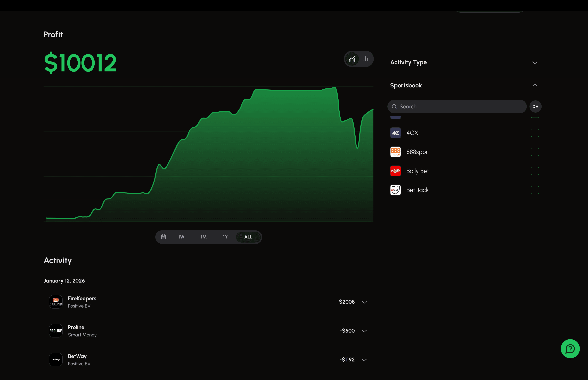Screen dimensions: 588x380
Task: Enable the 888sport filter
Action: (535, 152)
